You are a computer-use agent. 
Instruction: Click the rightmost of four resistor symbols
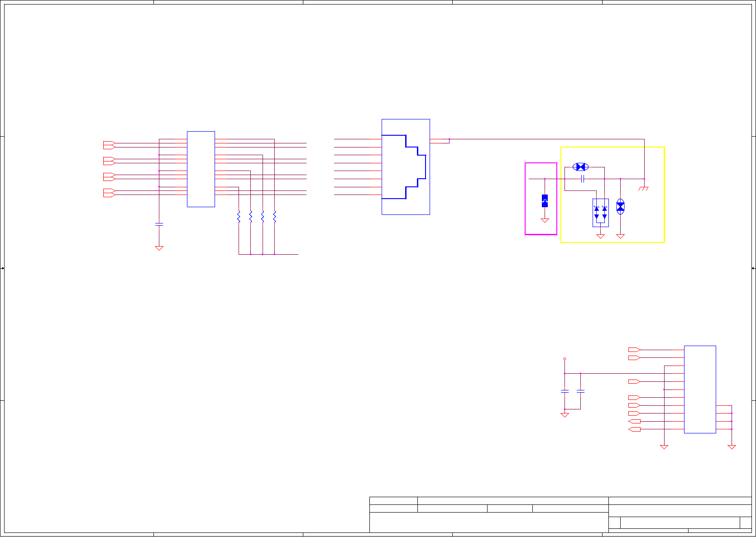(x=274, y=217)
